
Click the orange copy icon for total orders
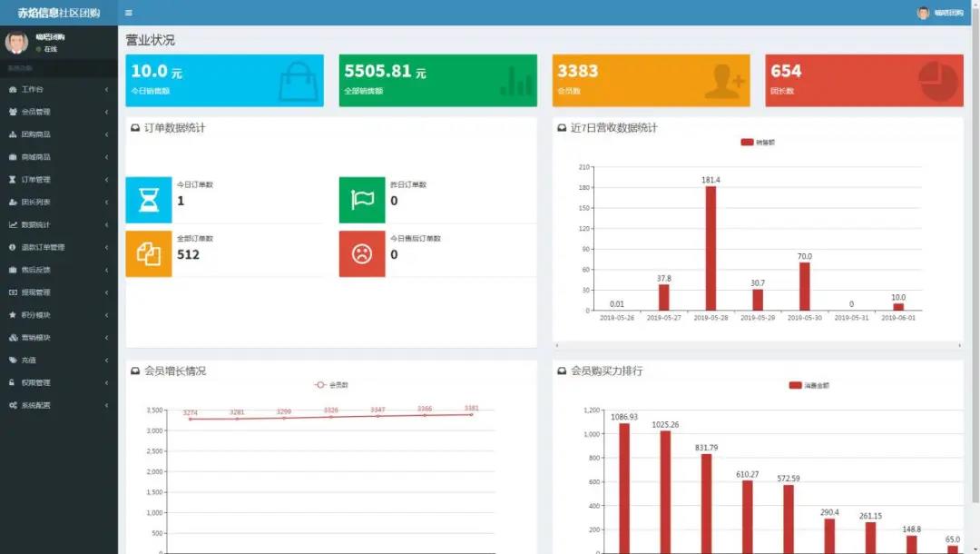point(148,253)
